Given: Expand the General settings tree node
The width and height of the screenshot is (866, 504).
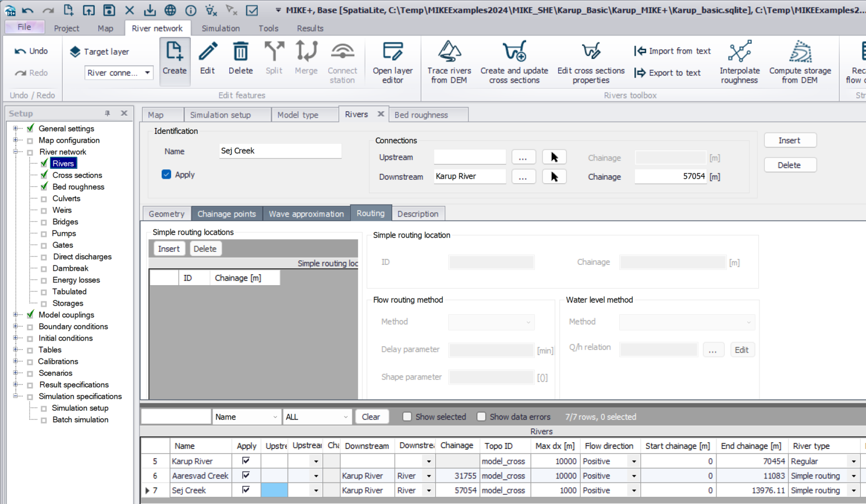Looking at the screenshot, I should click(x=16, y=129).
